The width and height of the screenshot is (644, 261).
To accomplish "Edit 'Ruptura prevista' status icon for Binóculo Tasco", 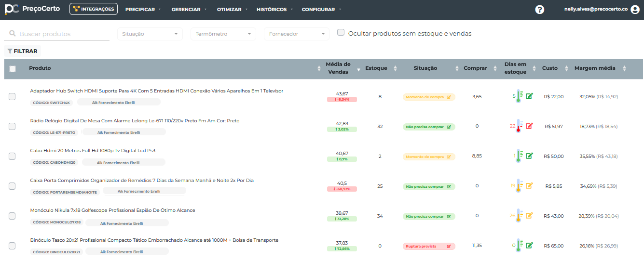I will point(449,246).
